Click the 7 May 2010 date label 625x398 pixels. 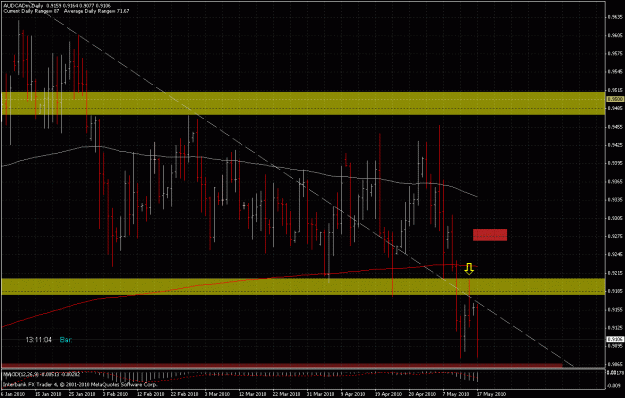(455, 394)
